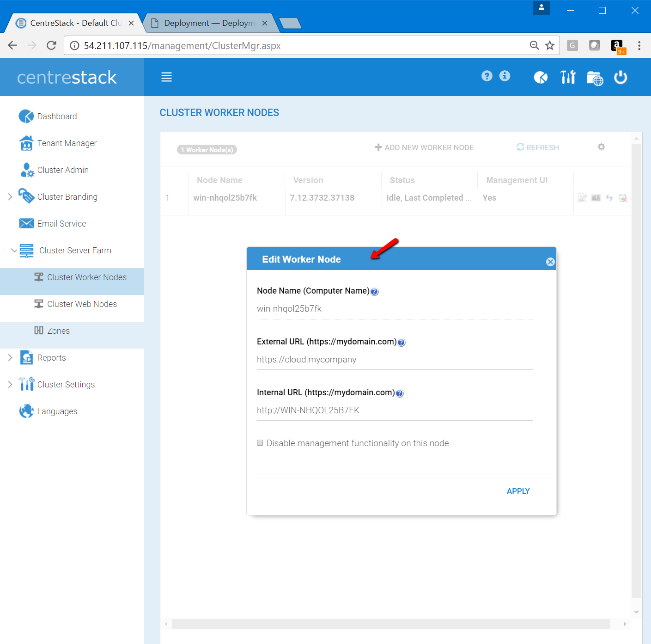Screen dimensions: 651x644
Task: Click the Status column header
Action: [x=402, y=180]
